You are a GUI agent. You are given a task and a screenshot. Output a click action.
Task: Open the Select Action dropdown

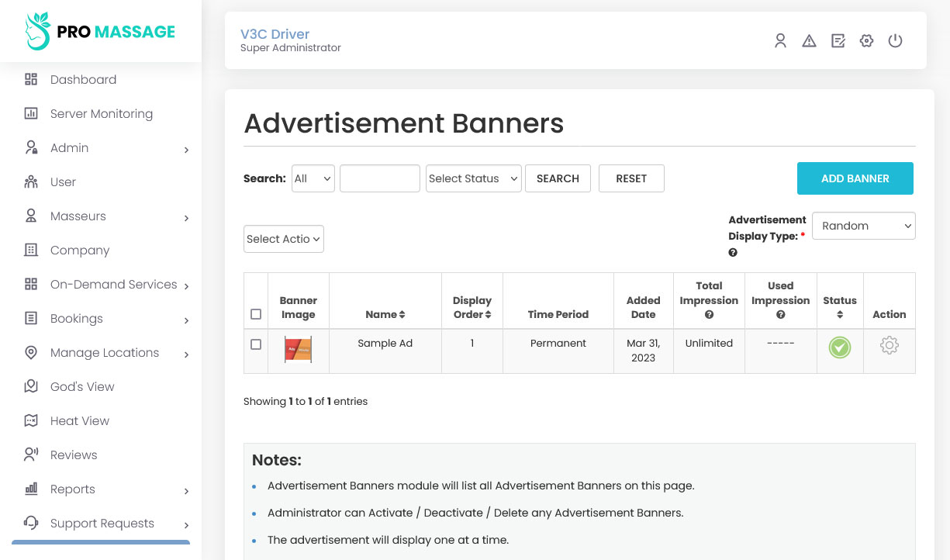283,239
